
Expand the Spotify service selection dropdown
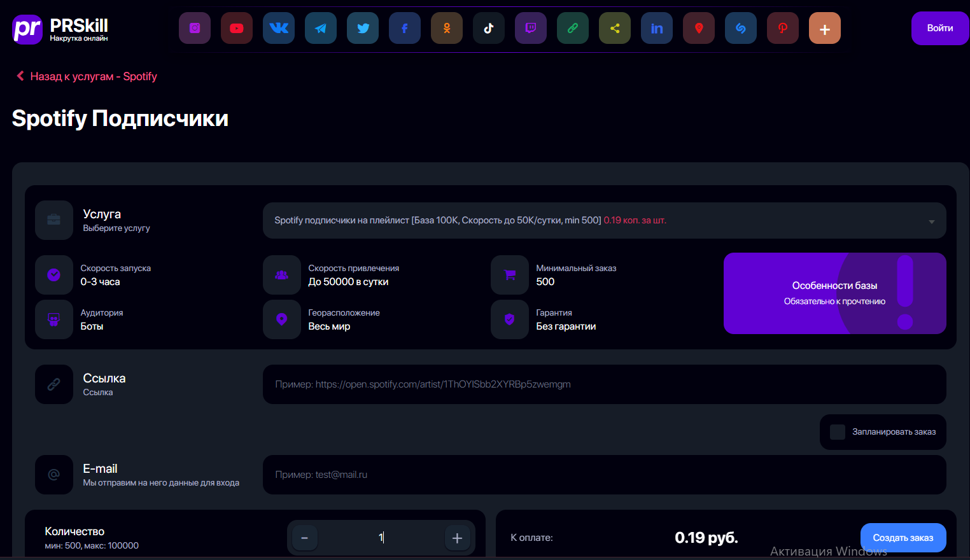[x=605, y=221]
